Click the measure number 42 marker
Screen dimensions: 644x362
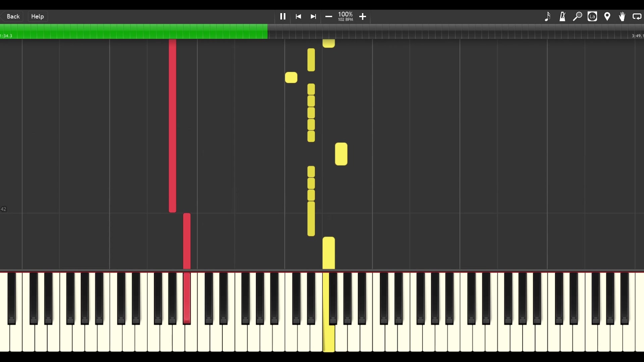[3, 209]
